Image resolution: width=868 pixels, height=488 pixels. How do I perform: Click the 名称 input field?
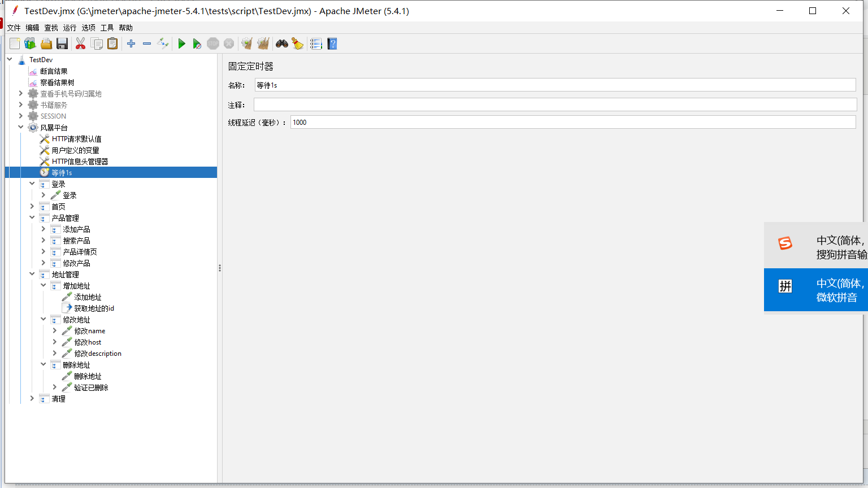555,85
